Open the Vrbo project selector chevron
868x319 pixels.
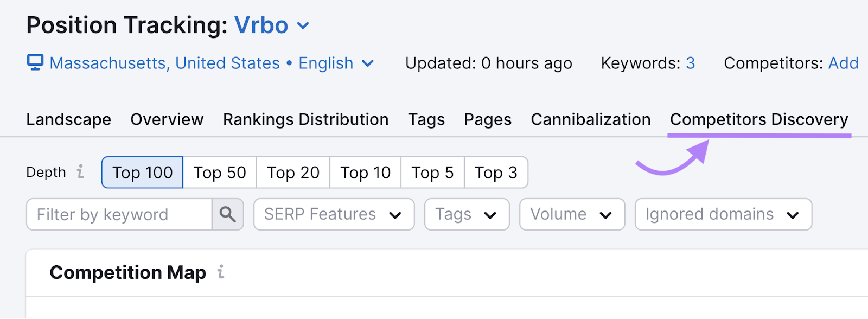303,25
